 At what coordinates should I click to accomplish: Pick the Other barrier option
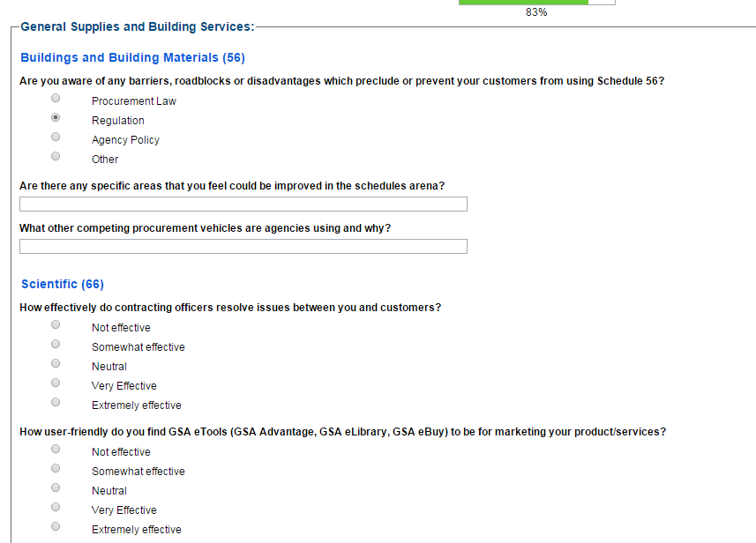point(56,156)
